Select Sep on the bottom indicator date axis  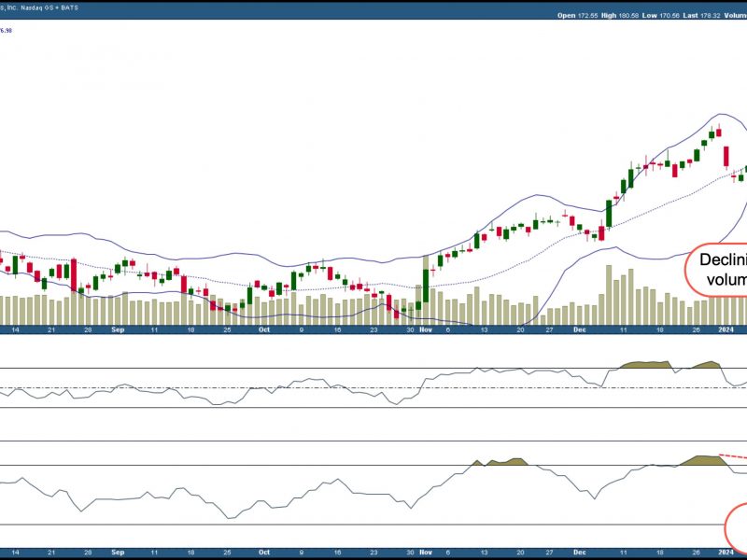click(118, 553)
